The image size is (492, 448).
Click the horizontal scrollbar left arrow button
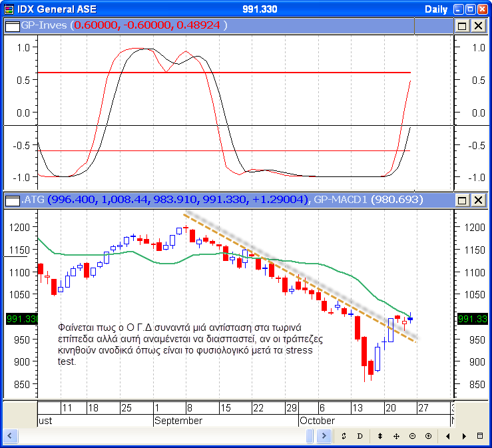click(x=11, y=436)
